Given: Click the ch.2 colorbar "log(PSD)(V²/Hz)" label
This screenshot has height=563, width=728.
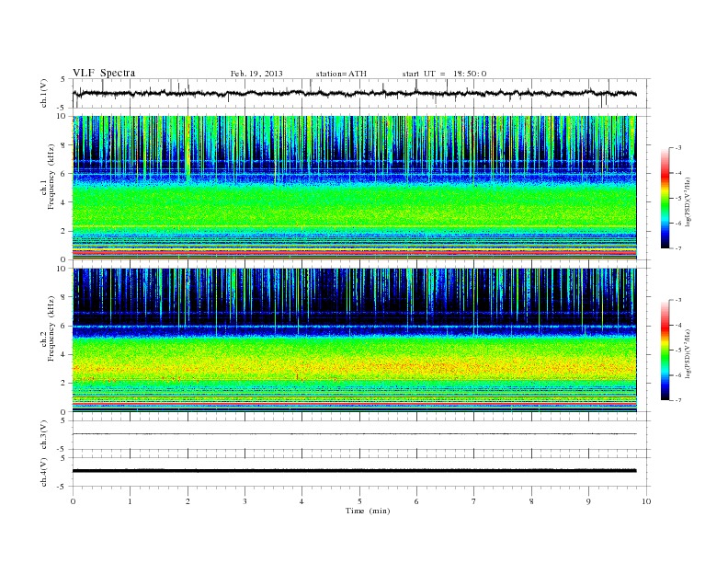Looking at the screenshot, I should (x=688, y=353).
